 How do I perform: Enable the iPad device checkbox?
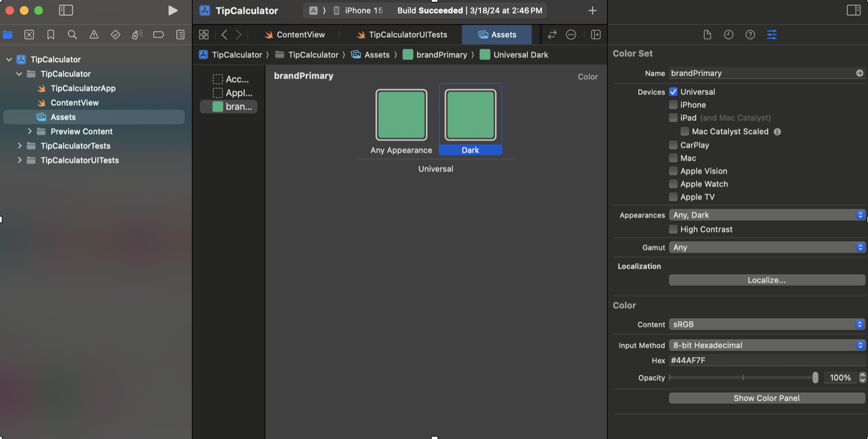pos(673,117)
